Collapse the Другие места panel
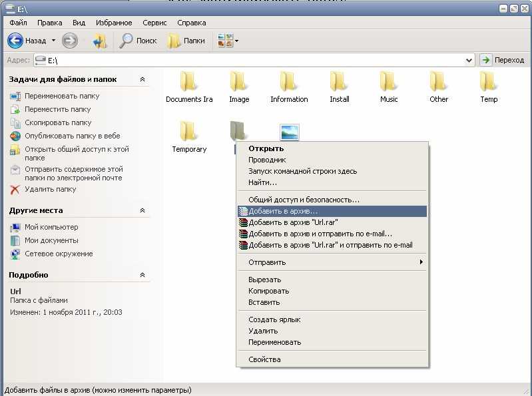532x396 pixels. pyautogui.click(x=142, y=210)
